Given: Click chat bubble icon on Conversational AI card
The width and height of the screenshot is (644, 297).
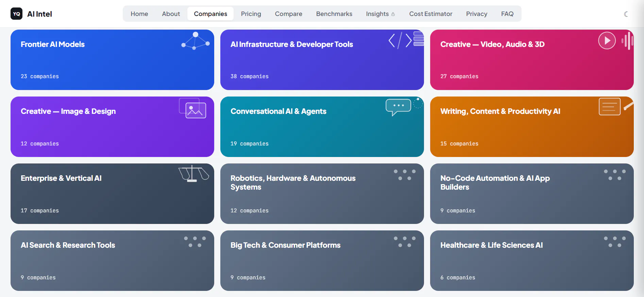Looking at the screenshot, I should tap(398, 107).
